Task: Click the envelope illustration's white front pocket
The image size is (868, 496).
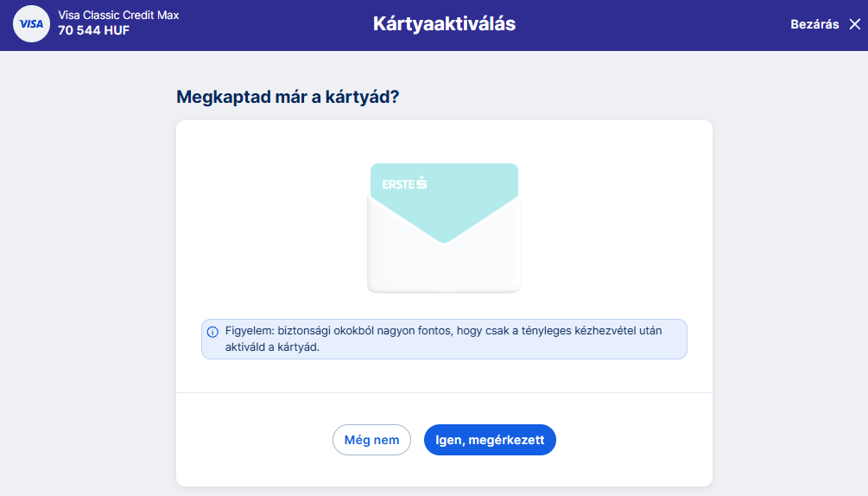Action: (444, 268)
